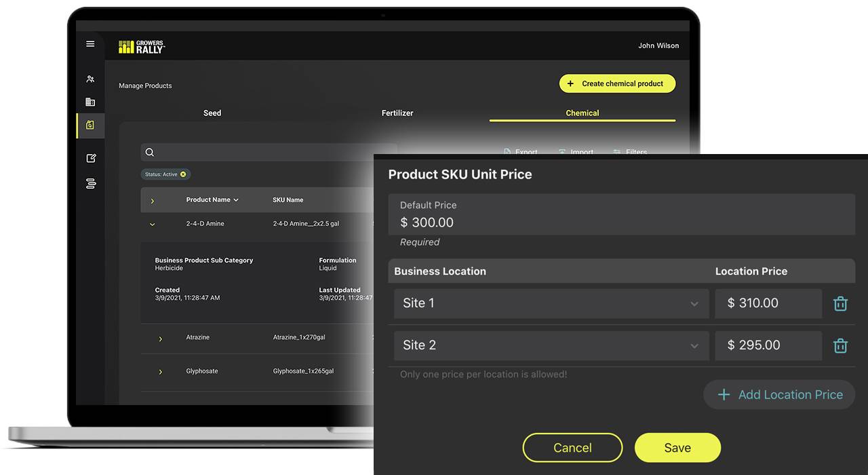Viewport: 868px width, 475px height.
Task: Select the product pricing sidebar icon
Action: [90, 125]
